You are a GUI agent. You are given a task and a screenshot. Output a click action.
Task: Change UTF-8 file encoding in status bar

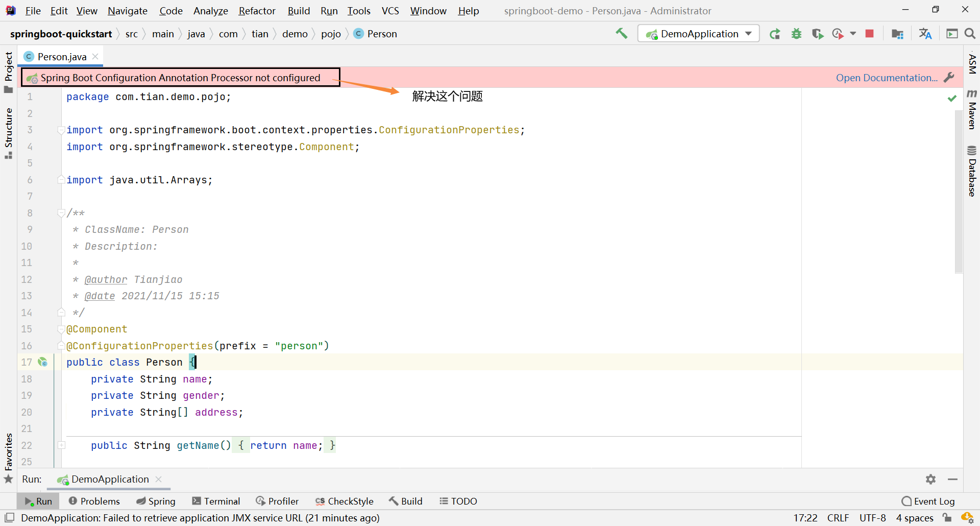pyautogui.click(x=873, y=518)
